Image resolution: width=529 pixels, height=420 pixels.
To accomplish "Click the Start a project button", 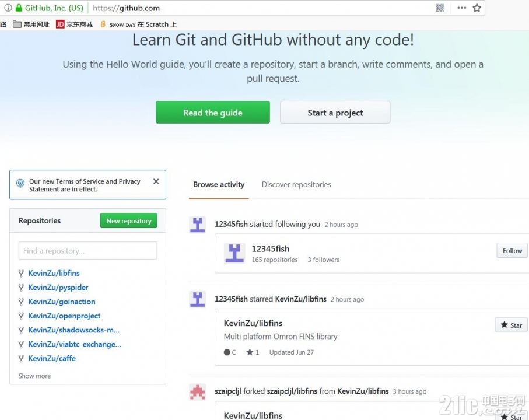I will 335,113.
